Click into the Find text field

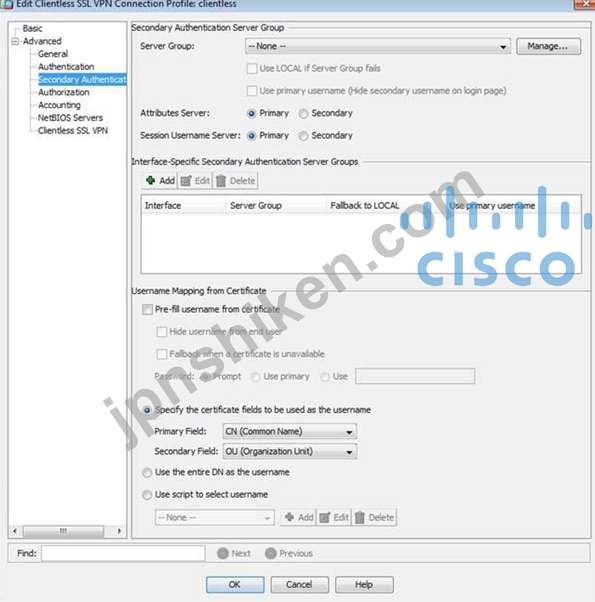point(123,553)
